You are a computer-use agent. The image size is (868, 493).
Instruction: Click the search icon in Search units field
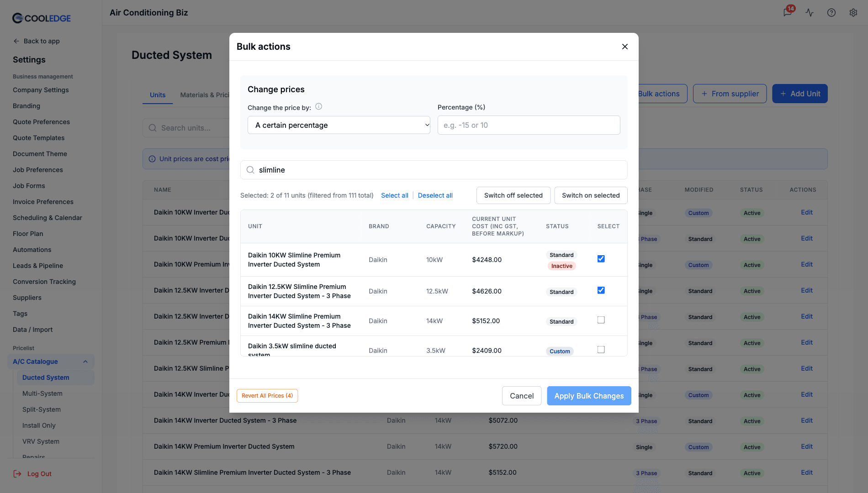153,128
